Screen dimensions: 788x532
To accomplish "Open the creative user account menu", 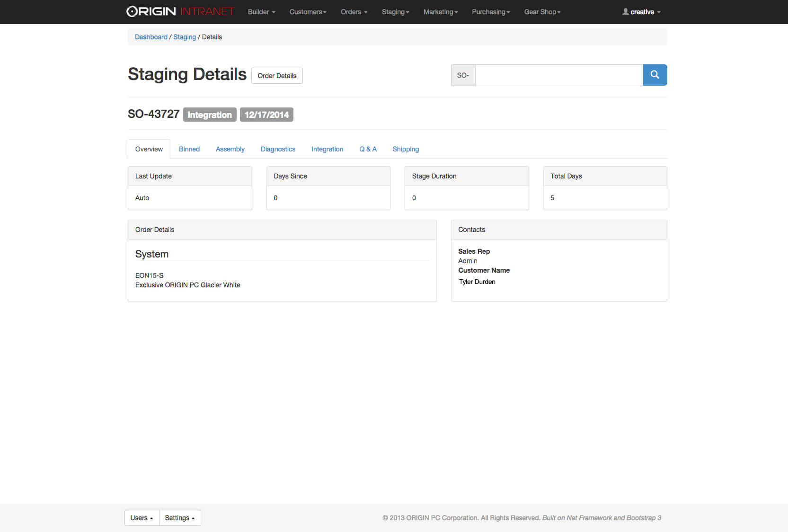I will pyautogui.click(x=641, y=12).
